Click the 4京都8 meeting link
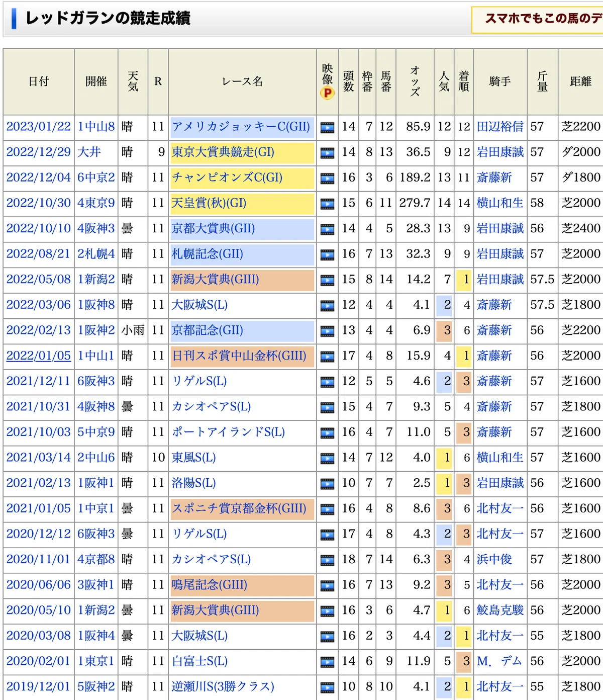603x700 pixels. pos(96,559)
